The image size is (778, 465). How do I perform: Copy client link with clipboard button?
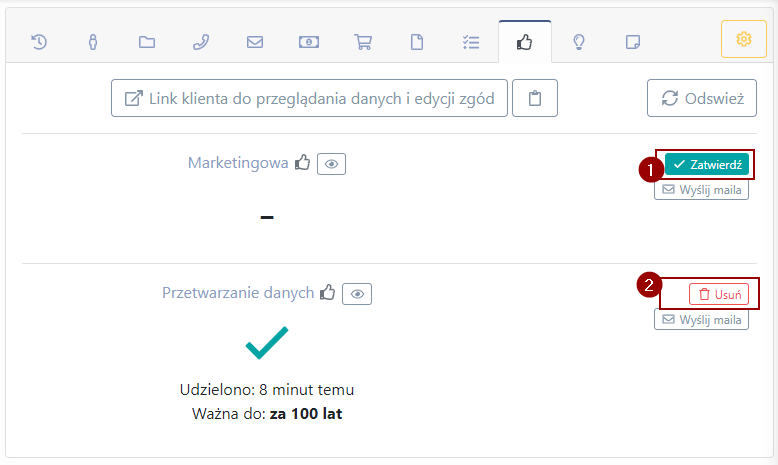coord(535,98)
